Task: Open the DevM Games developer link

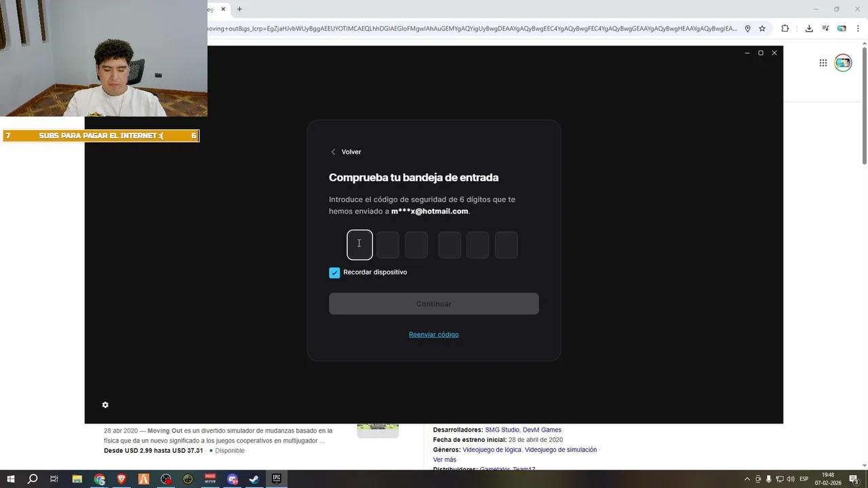Action: pyautogui.click(x=542, y=430)
